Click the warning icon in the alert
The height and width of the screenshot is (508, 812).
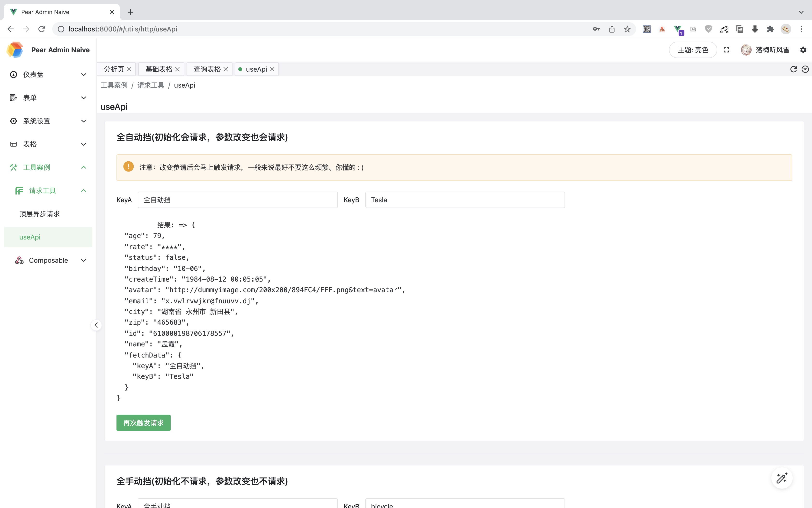(x=129, y=166)
